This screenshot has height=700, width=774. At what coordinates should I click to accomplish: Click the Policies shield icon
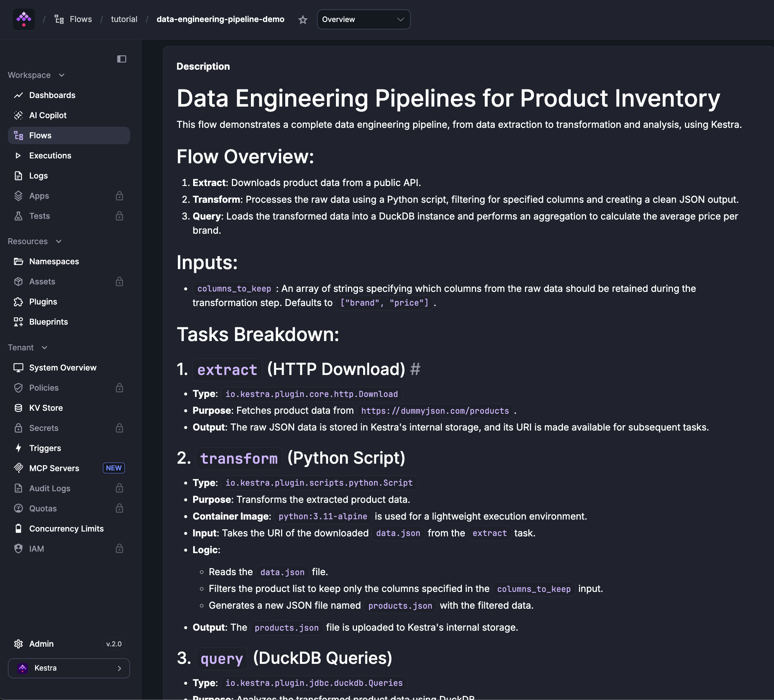point(18,388)
